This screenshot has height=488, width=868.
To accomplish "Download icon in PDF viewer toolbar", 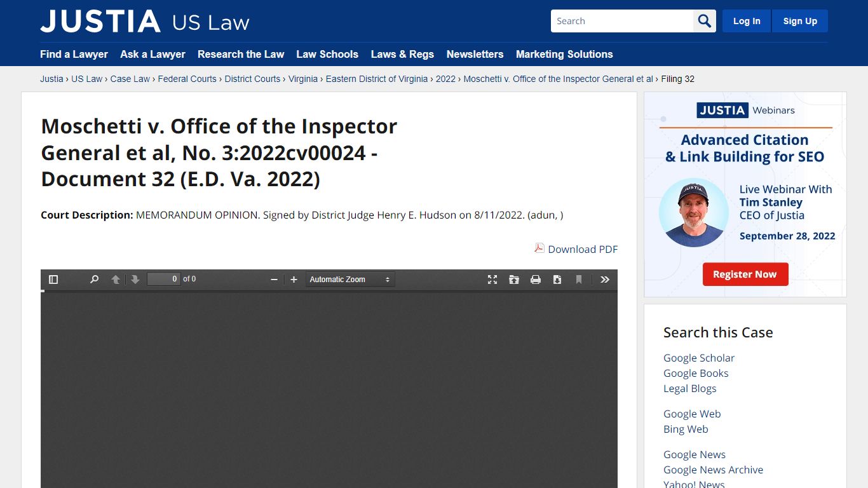I will pos(557,280).
